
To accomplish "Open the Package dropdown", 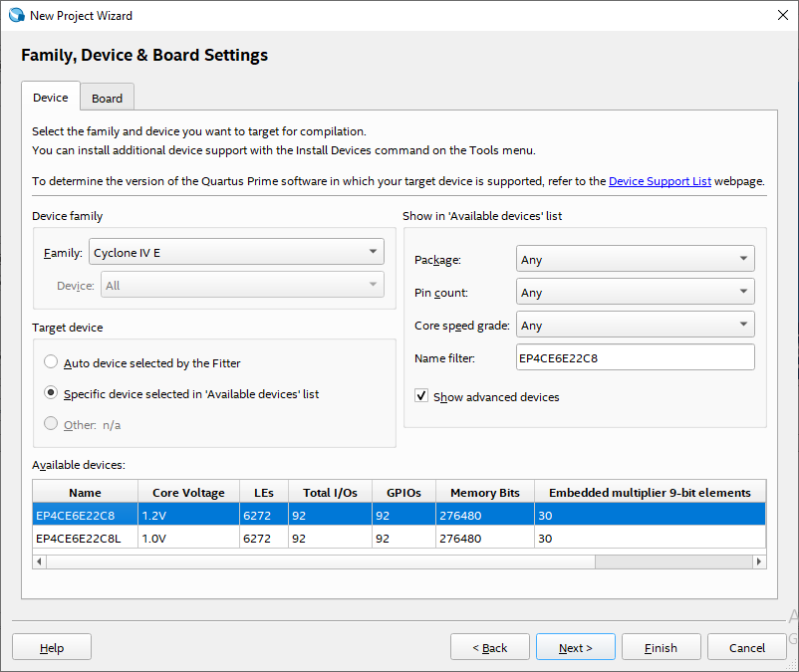I will coord(635,259).
